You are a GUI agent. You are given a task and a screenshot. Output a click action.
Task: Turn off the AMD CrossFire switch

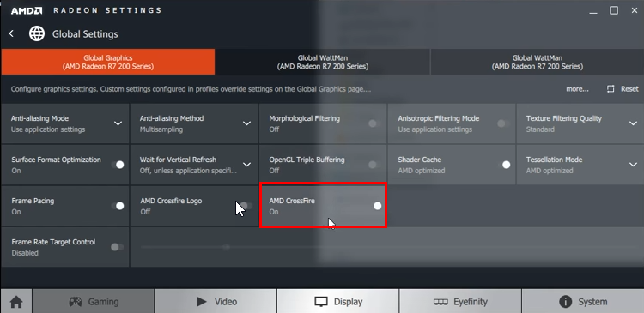(375, 206)
